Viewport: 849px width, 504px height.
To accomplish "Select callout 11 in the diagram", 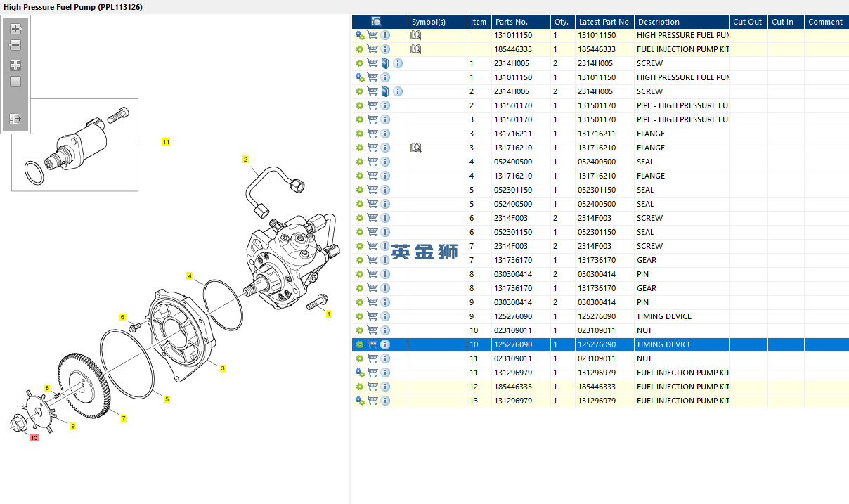I will 166,142.
